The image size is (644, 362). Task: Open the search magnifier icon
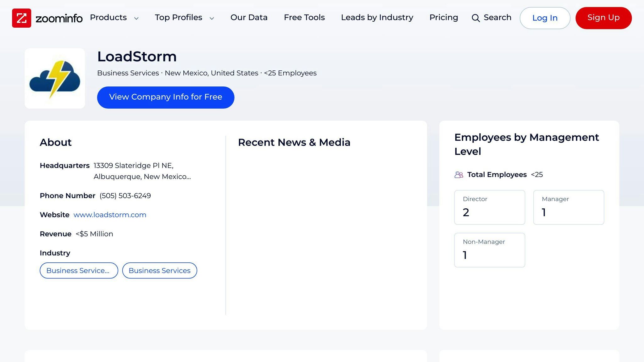[476, 18]
